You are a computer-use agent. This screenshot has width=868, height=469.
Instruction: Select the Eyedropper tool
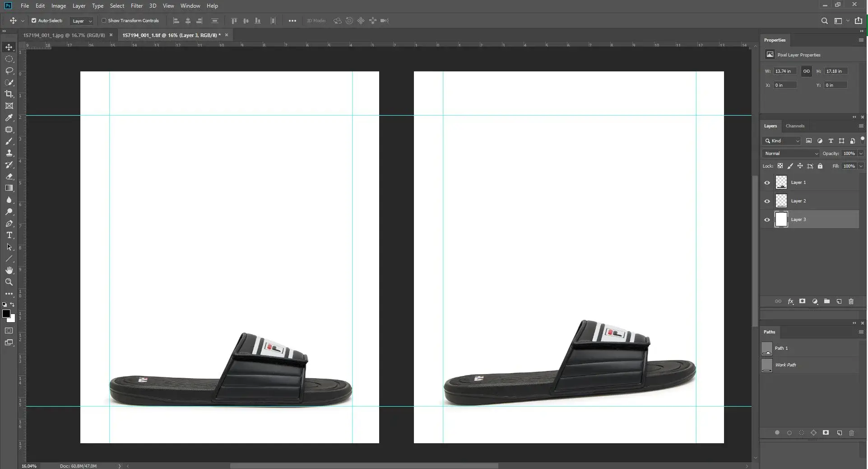click(x=9, y=117)
